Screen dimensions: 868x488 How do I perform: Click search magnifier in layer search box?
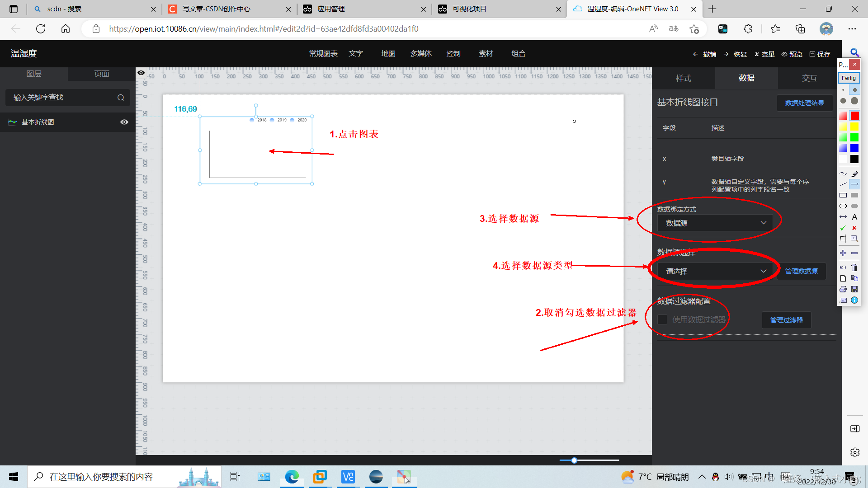point(121,98)
